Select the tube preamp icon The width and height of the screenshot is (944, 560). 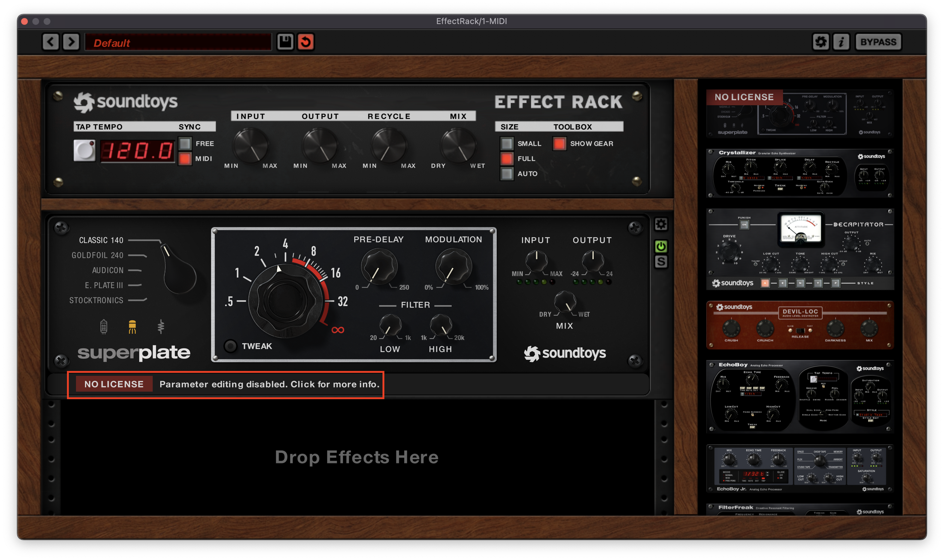tap(104, 327)
